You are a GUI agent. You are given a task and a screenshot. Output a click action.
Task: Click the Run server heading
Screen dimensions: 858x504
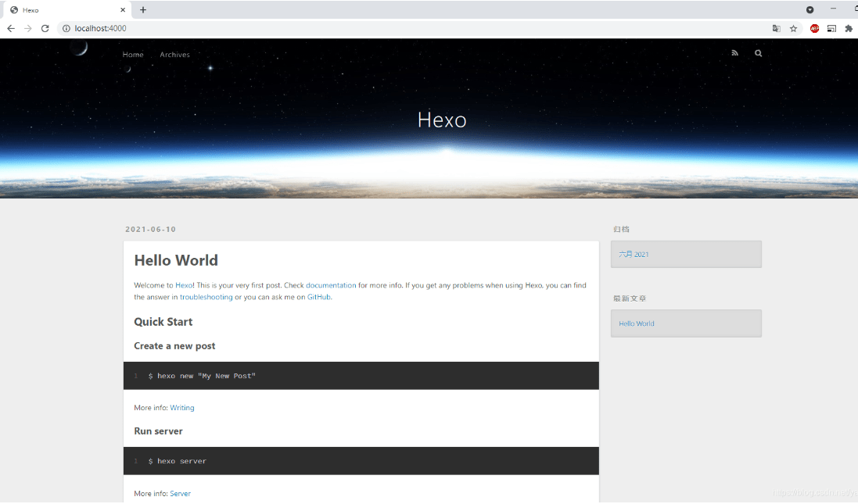[x=158, y=431]
